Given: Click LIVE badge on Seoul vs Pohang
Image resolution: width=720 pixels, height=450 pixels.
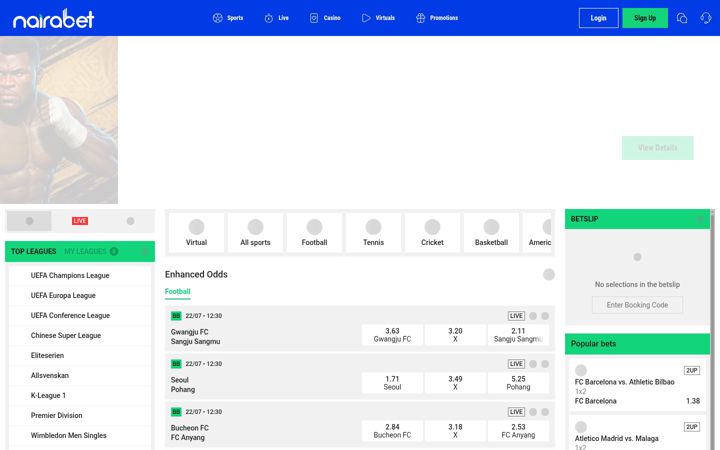Looking at the screenshot, I should pos(516,364).
